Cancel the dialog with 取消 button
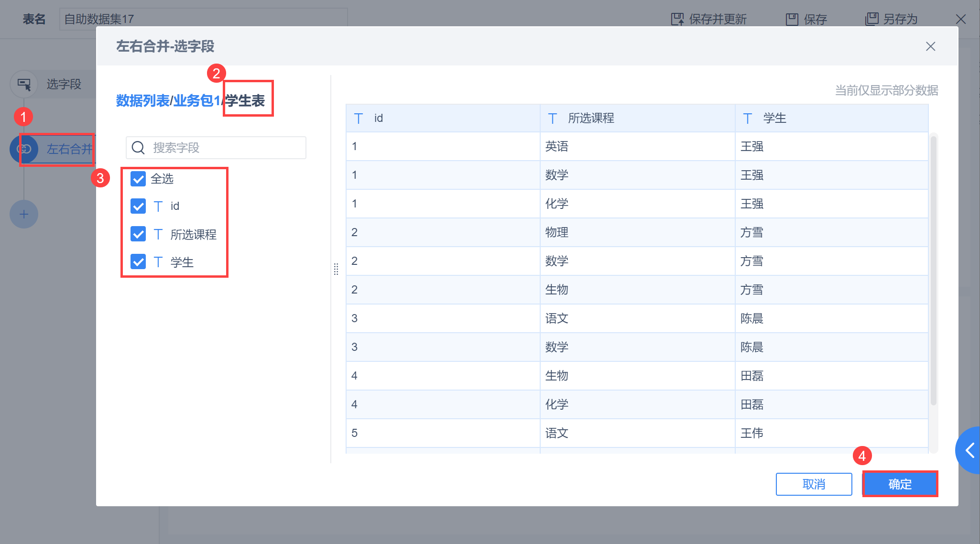 click(814, 484)
